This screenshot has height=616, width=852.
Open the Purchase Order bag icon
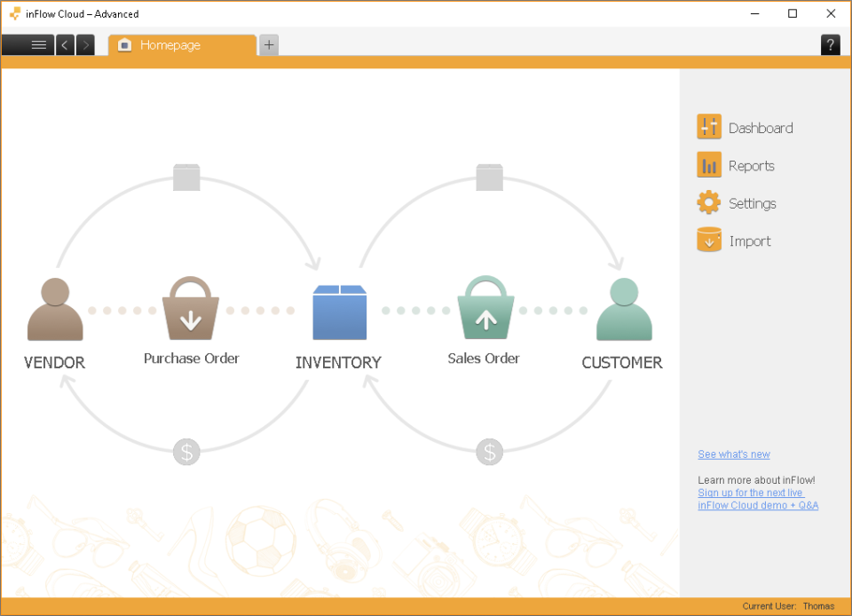coord(191,308)
